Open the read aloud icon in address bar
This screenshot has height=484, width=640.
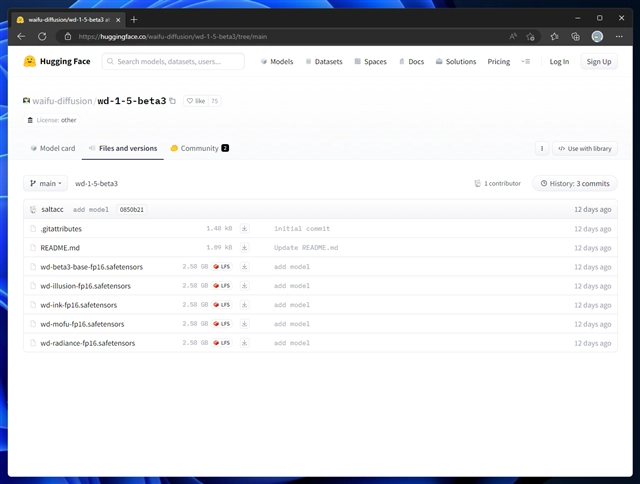tap(513, 36)
